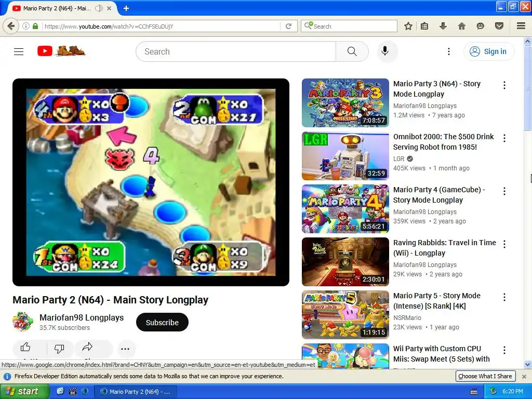Viewport: 532px width, 399px height.
Task: Open options for Mario Party 3 video
Action: click(x=504, y=85)
